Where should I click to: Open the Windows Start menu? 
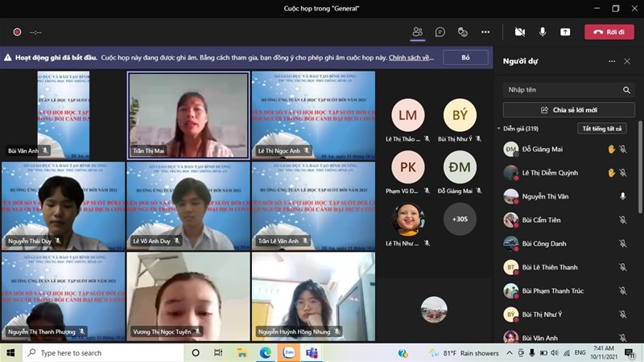(x=10, y=353)
